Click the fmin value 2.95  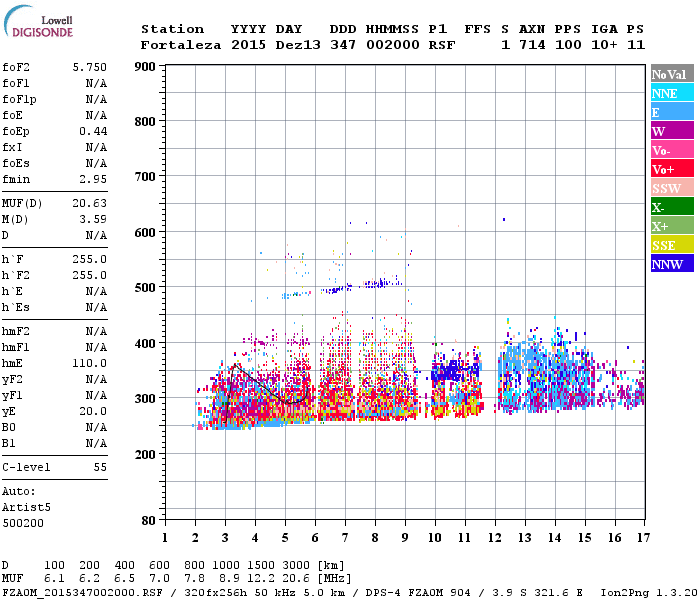93,179
